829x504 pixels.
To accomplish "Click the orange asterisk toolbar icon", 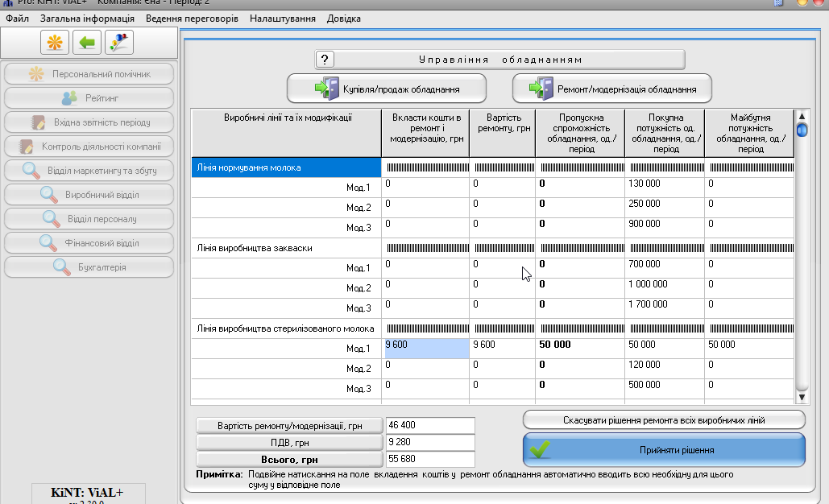I will click(55, 42).
